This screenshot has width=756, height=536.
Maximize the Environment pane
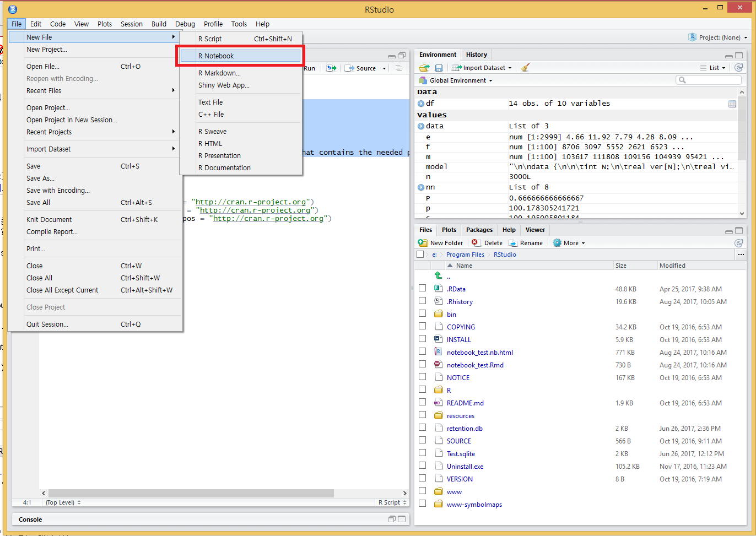[x=739, y=55]
